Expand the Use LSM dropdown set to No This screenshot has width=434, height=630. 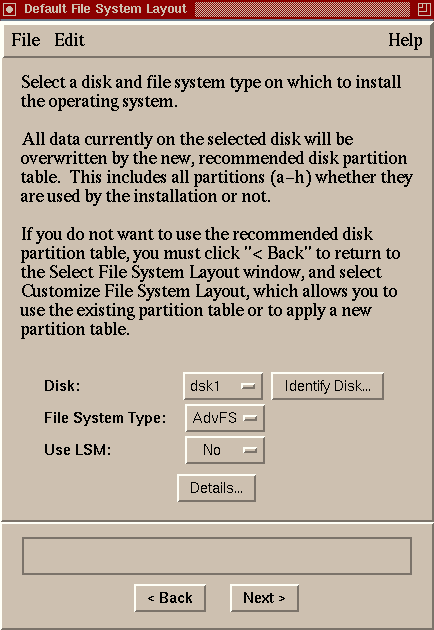click(225, 450)
